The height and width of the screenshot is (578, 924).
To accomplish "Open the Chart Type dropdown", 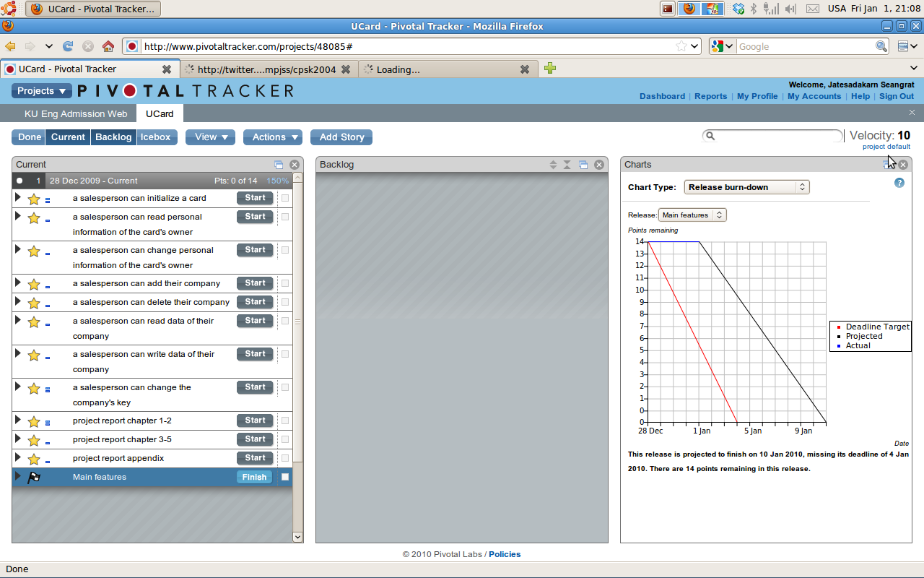I will click(x=746, y=187).
